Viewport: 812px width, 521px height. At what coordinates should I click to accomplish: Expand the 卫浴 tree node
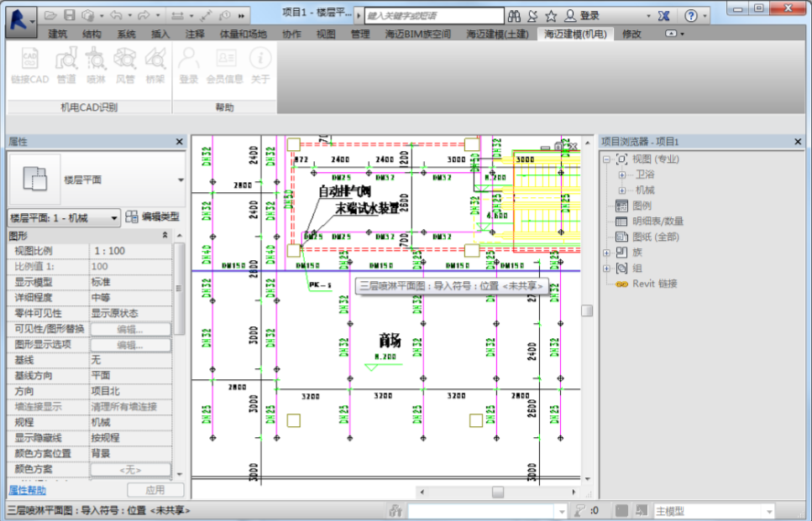click(x=622, y=175)
